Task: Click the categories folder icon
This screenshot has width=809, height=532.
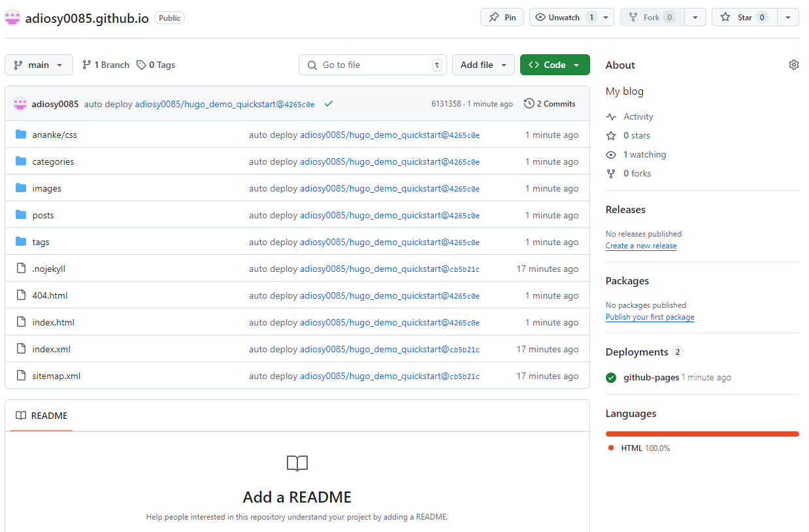Action: point(21,161)
